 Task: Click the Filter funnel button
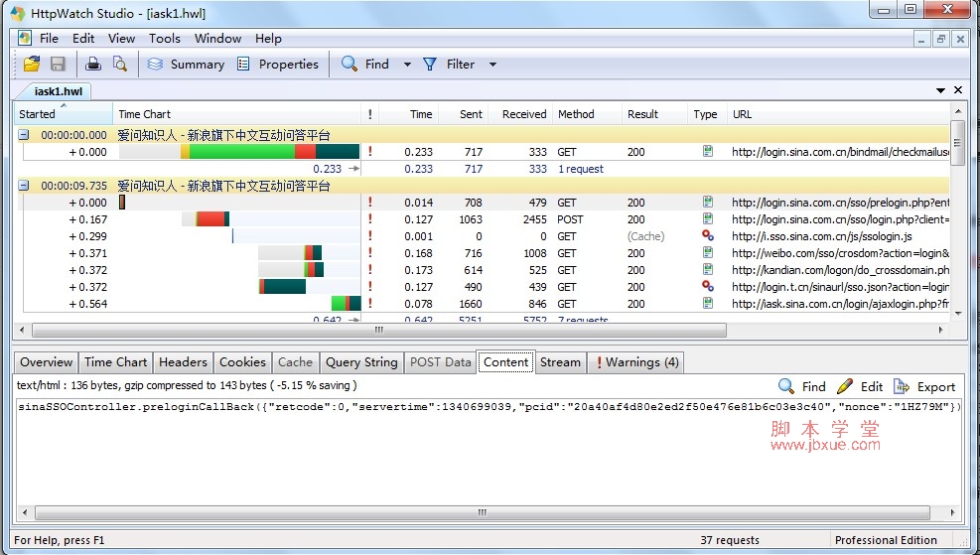(x=450, y=64)
